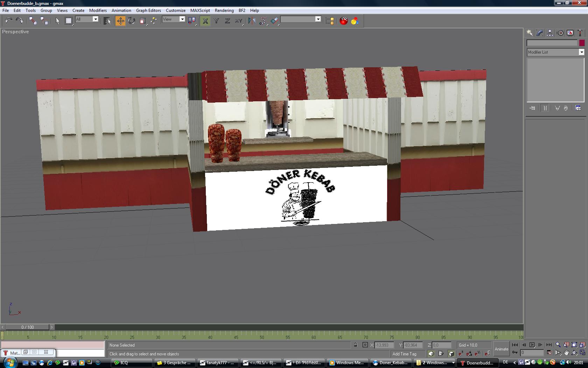This screenshot has height=368, width=588.
Task: Click the red object color swatch
Action: coord(582,43)
